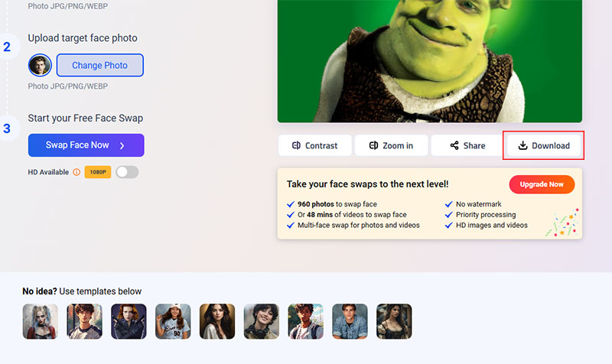Screen dimensions: 612x364
Task: Click 'Multi-face swap for photos and videos'
Action: 359,225
